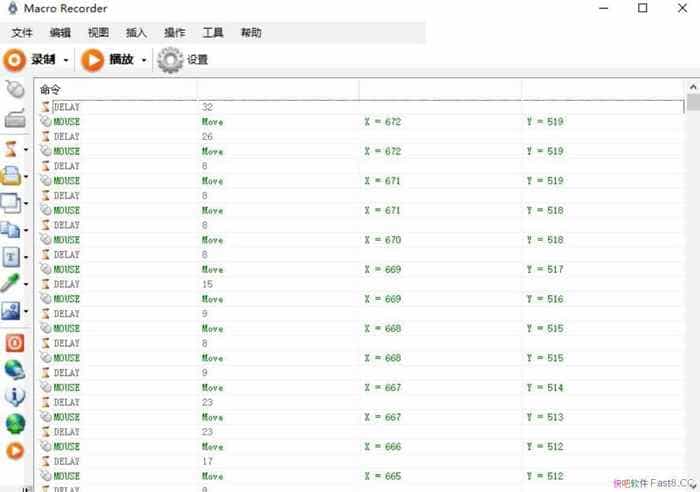
Task: Click the eyedropper pixel color icon
Action: (x=12, y=285)
